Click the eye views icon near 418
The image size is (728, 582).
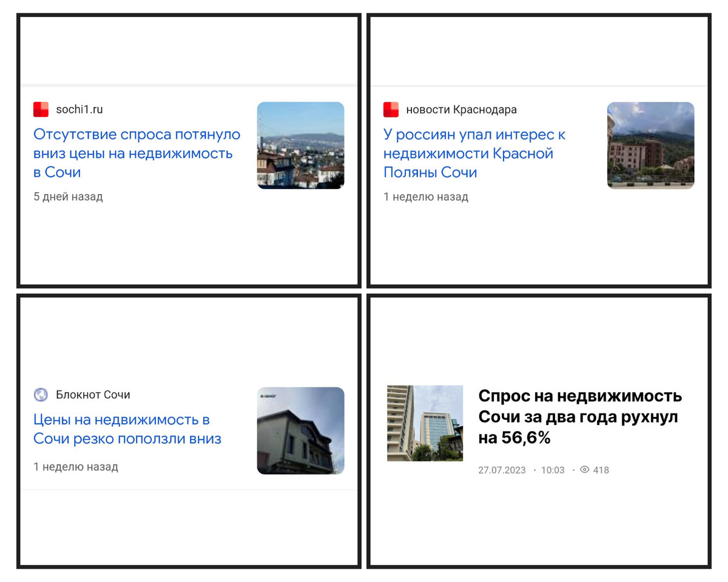[585, 470]
